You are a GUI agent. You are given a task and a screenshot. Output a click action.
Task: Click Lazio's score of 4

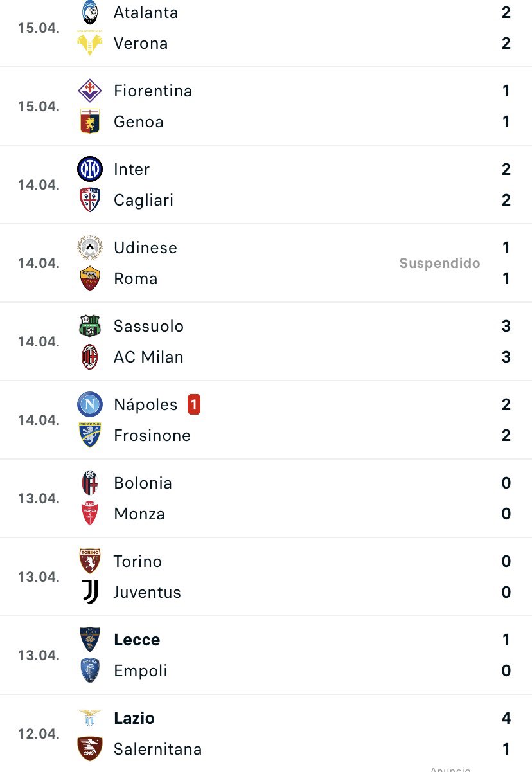point(506,718)
